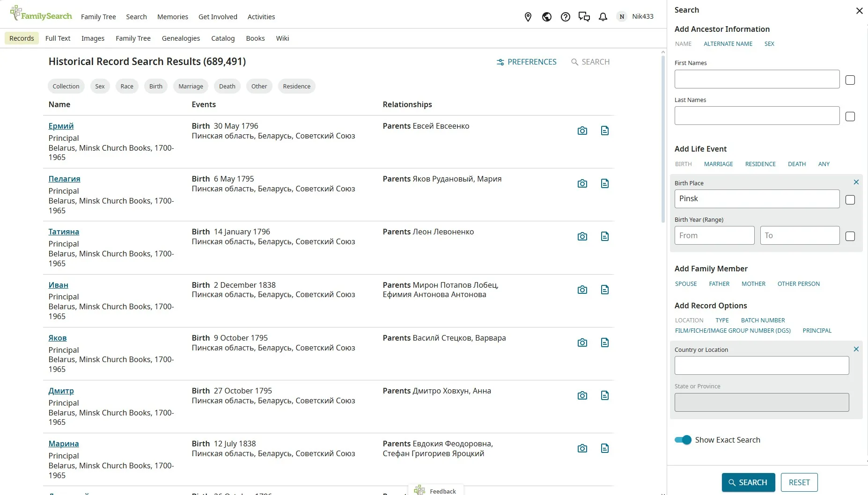868x495 pixels.
Task: Open the Memories menu
Action: coord(172,17)
